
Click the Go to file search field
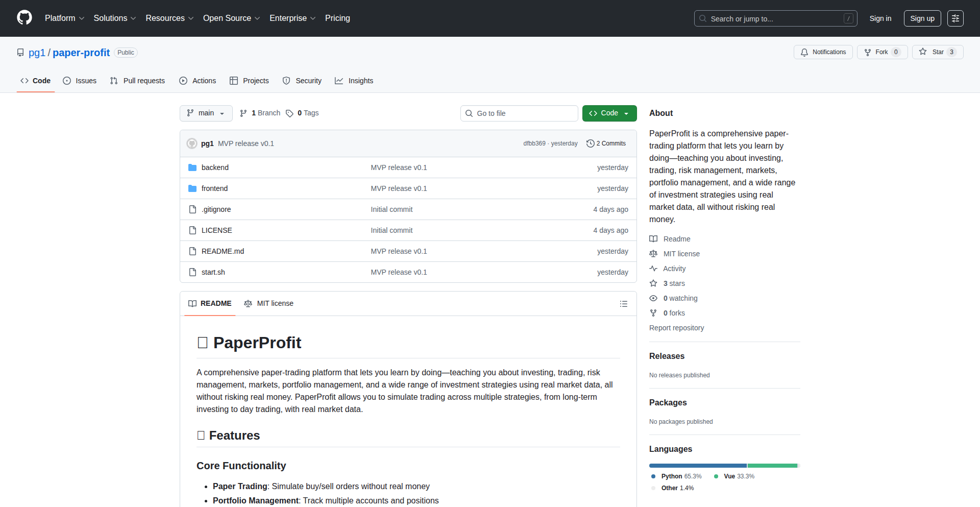[x=519, y=113]
